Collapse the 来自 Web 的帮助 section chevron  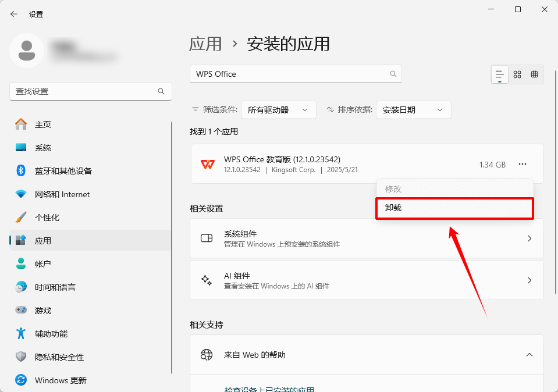click(x=529, y=355)
